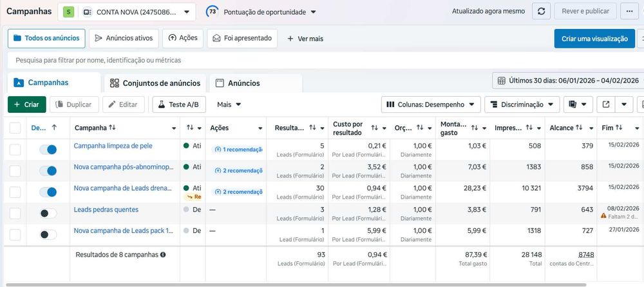Sort by the Alcance column arrows
The width and height of the screenshot is (644, 287).
point(579,128)
